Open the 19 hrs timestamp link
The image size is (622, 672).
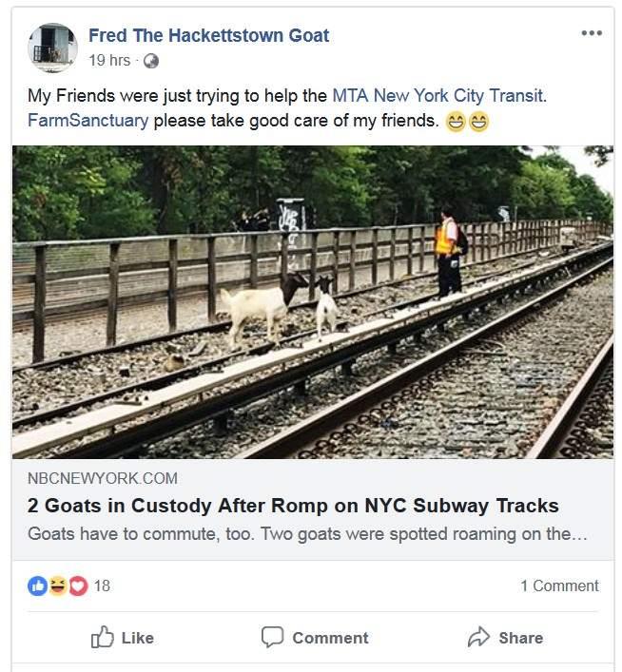click(109, 61)
